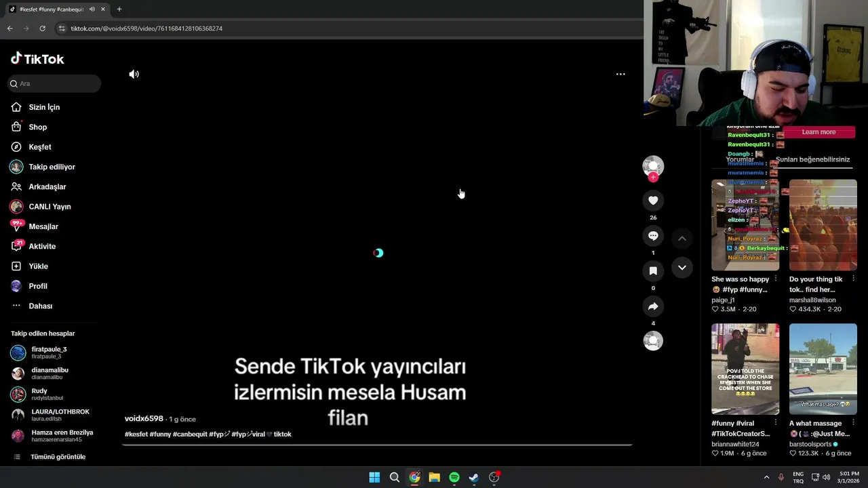This screenshot has width=868, height=488.
Task: Switch to Sunları beğenebilirsiniz tab
Action: (x=812, y=159)
